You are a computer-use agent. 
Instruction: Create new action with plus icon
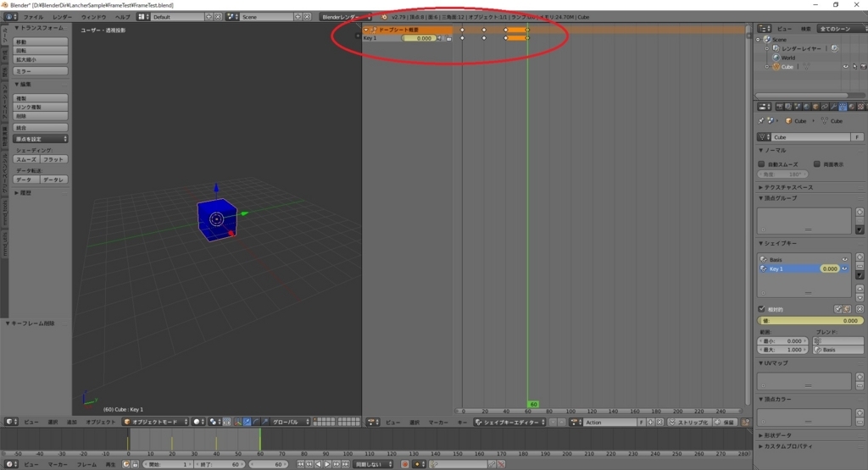[x=650, y=422]
